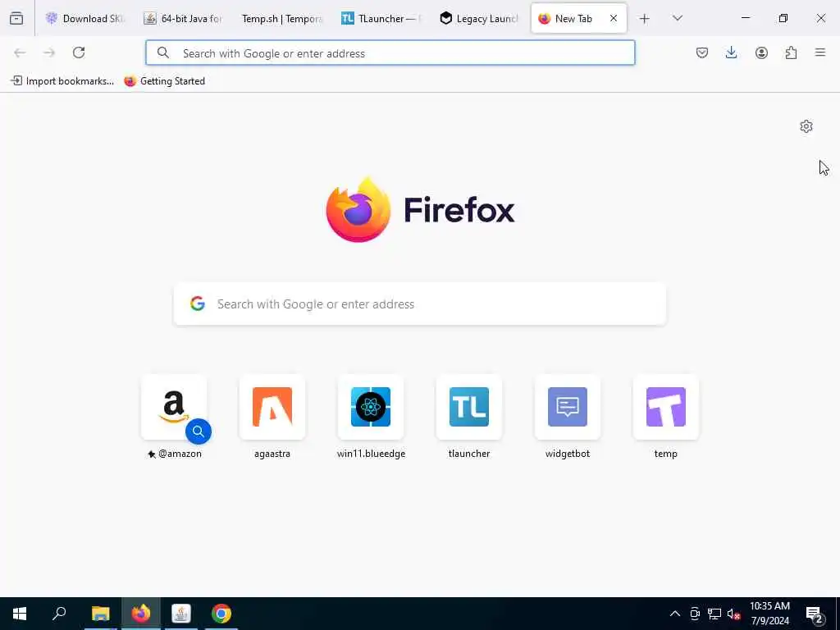Go back one page

20,52
